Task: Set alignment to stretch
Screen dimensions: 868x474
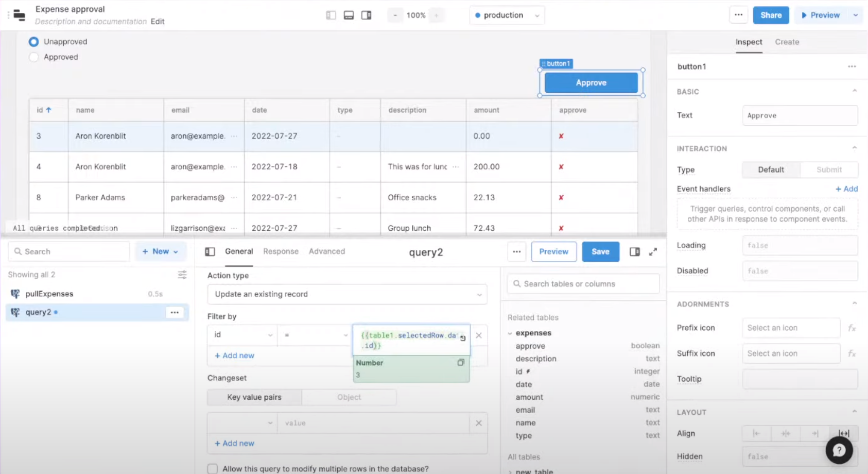Action: pos(844,433)
